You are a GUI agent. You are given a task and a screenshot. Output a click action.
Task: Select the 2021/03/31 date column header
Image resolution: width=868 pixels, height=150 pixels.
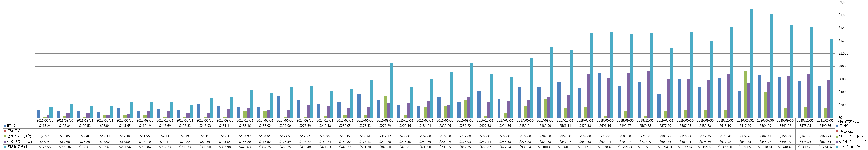(825, 120)
